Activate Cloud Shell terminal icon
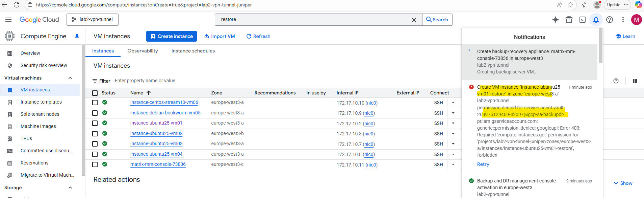 tap(583, 20)
